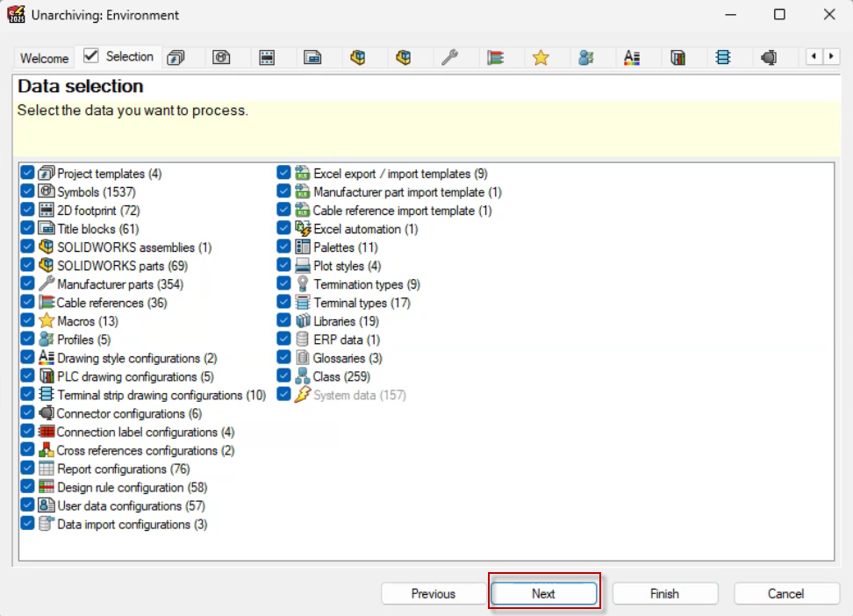853x616 pixels.
Task: Select the Profiles icon in the list
Action: pyautogui.click(x=48, y=339)
